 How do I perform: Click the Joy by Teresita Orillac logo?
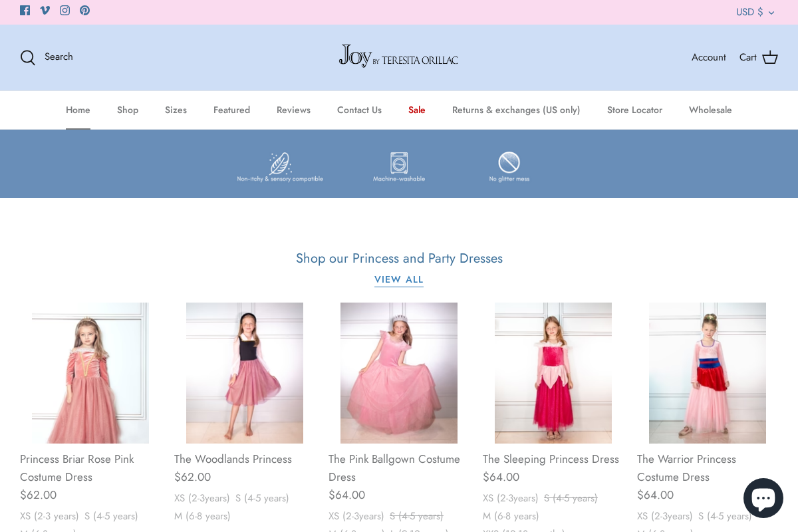(399, 57)
